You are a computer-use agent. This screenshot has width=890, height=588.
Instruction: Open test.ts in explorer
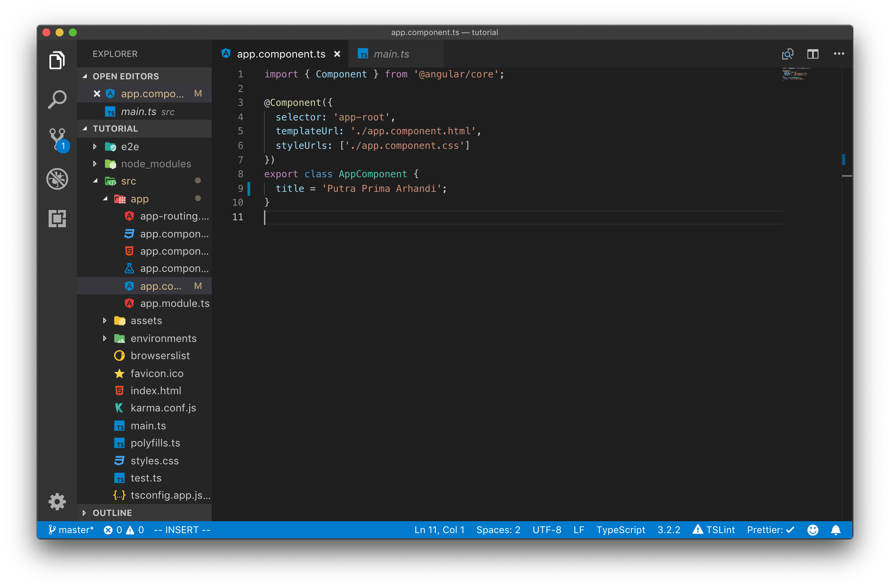point(144,478)
